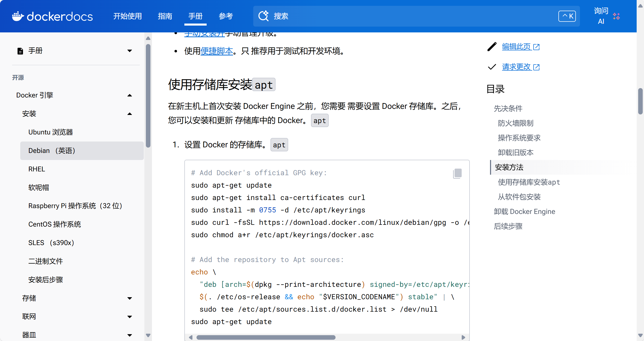Click the AI search magnifier icon
The height and width of the screenshot is (341, 644).
coord(263,16)
